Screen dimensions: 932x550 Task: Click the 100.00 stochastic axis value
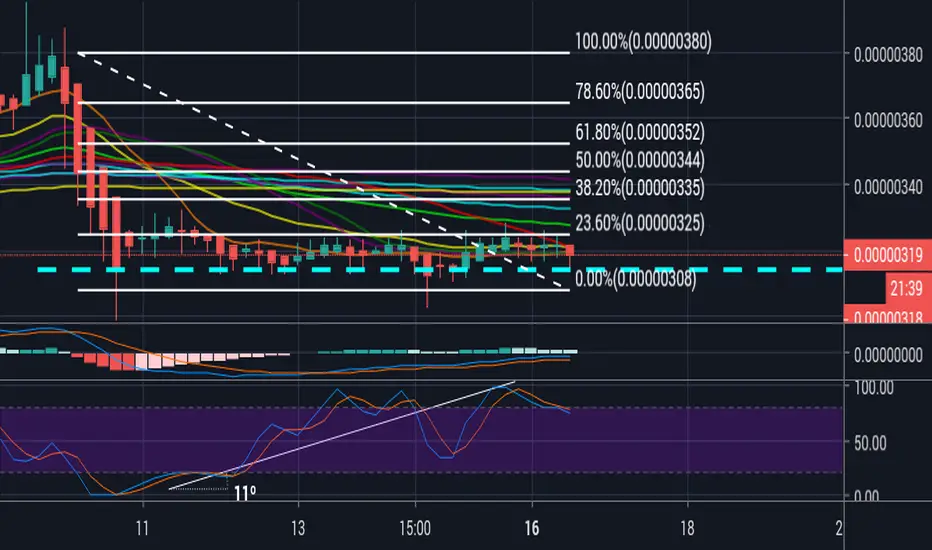(x=874, y=388)
